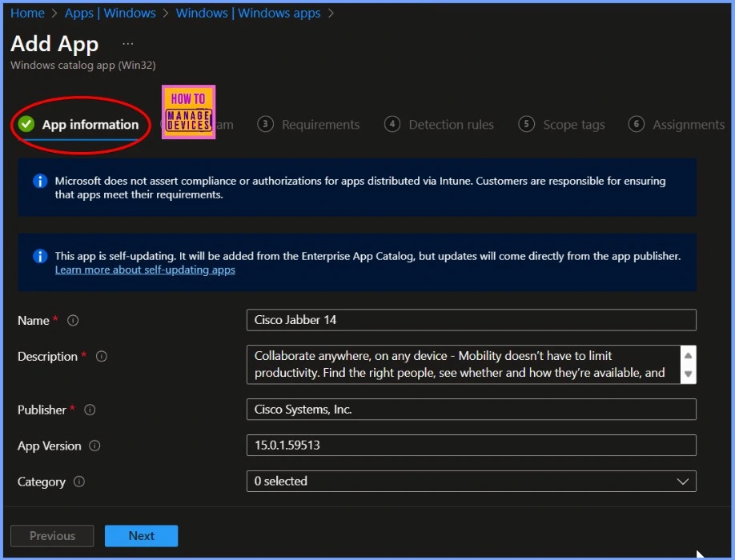The image size is (735, 560).
Task: Show the Name field info tooltip
Action: pos(73,321)
